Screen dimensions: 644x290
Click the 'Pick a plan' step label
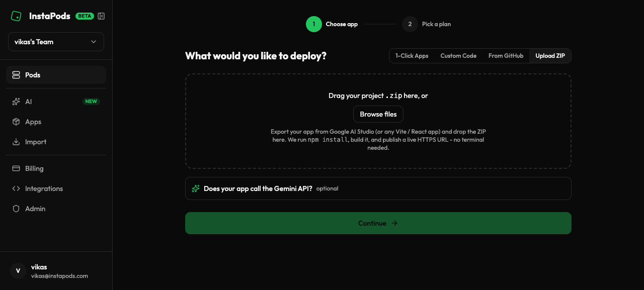pyautogui.click(x=436, y=24)
